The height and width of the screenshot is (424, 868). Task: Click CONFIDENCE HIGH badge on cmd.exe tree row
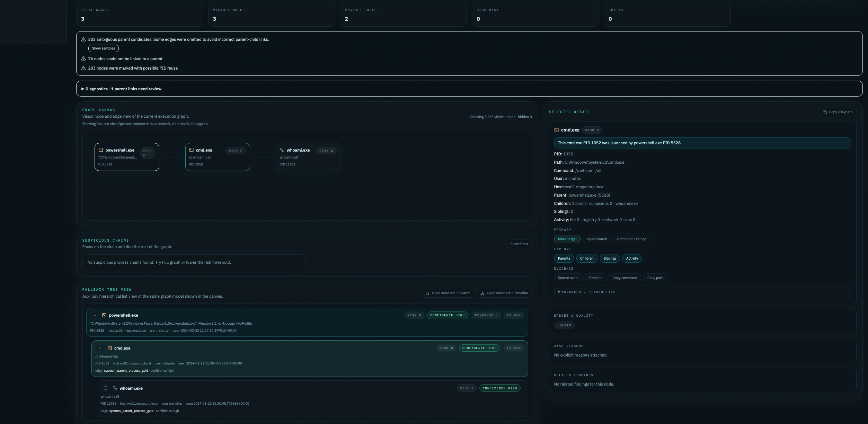click(479, 348)
